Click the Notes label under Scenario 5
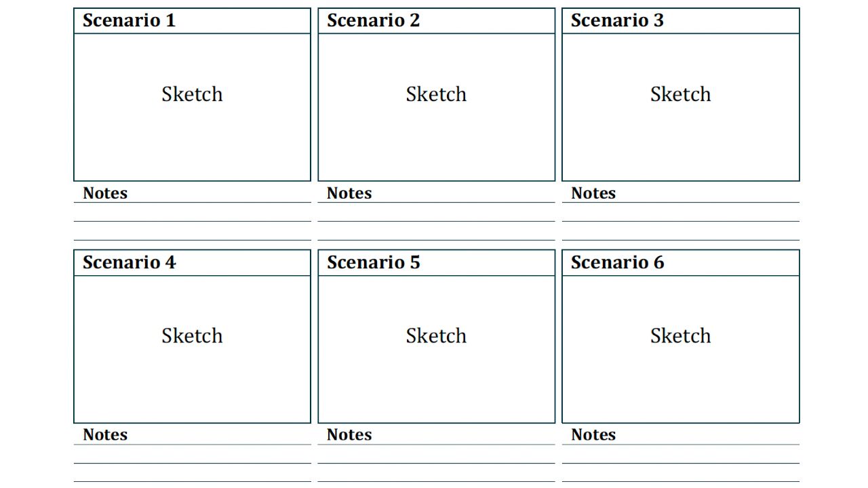This screenshot has height=488, width=868. pyautogui.click(x=349, y=434)
